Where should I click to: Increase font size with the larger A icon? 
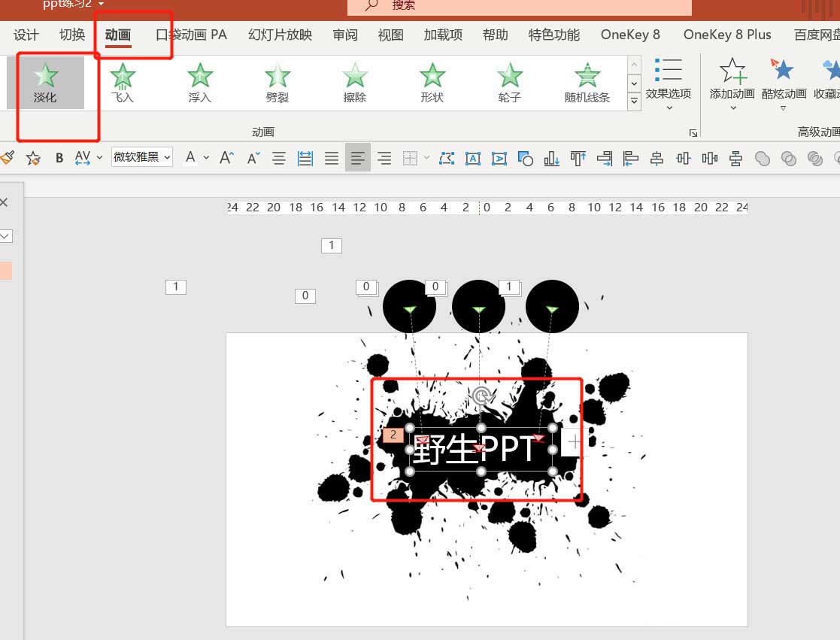coord(226,158)
